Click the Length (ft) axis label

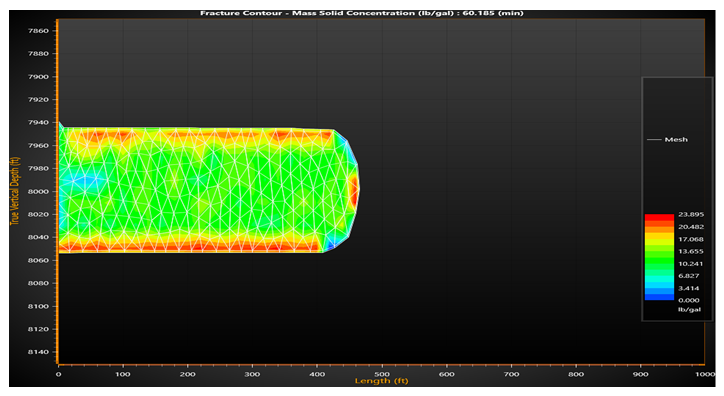[x=381, y=381]
